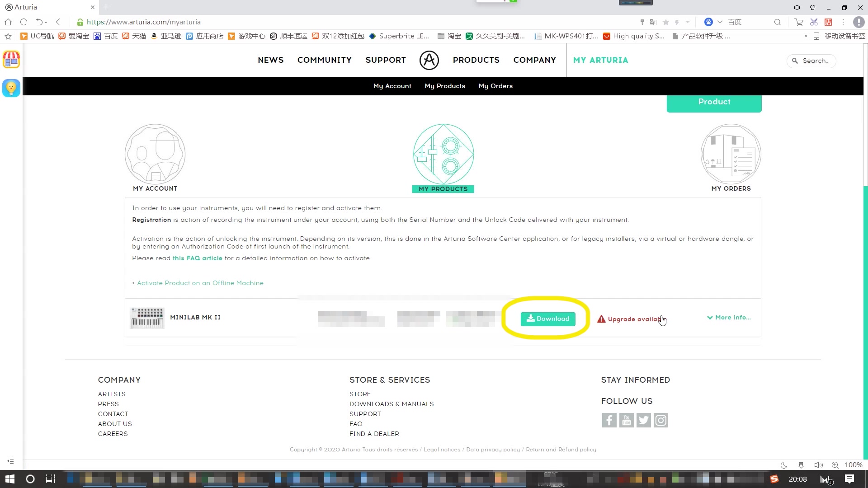Click the MiniLab MK II keyboard thumbnail
Image resolution: width=868 pixels, height=488 pixels.
click(x=147, y=318)
